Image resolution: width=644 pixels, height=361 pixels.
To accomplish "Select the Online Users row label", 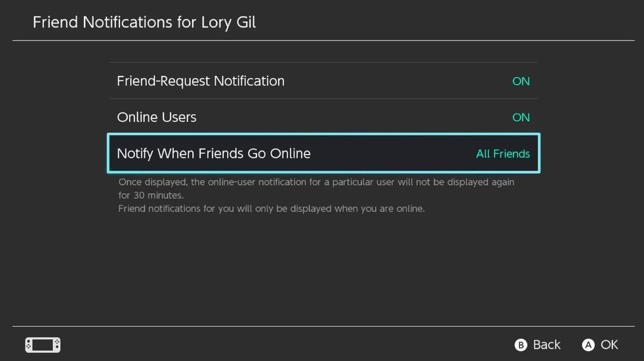I will [157, 117].
